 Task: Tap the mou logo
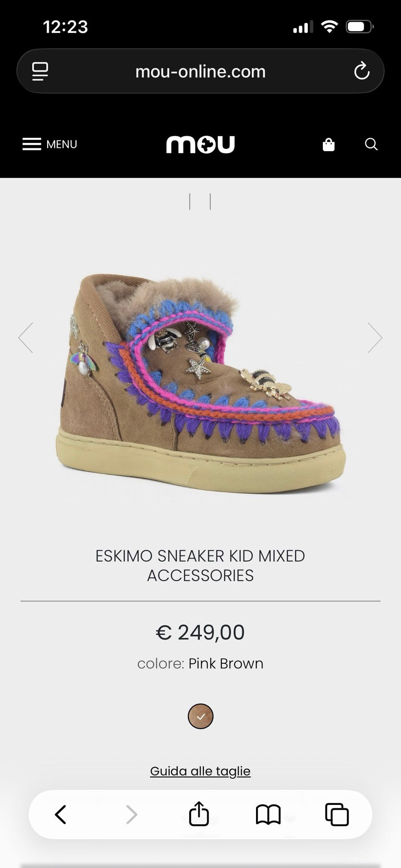pyautogui.click(x=200, y=145)
